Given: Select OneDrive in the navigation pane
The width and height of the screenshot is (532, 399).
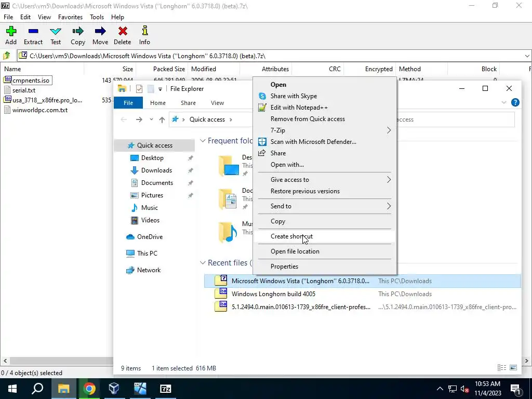Looking at the screenshot, I should click(x=150, y=237).
